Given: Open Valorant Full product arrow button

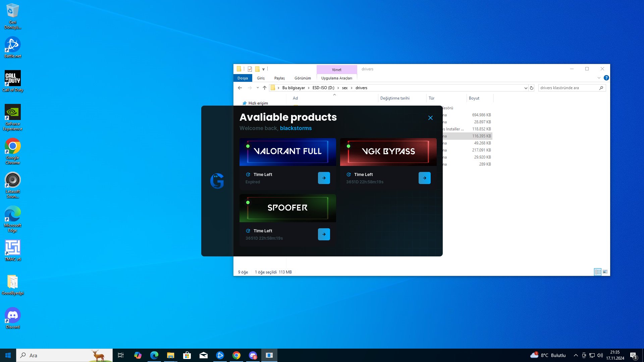Looking at the screenshot, I should (x=324, y=178).
